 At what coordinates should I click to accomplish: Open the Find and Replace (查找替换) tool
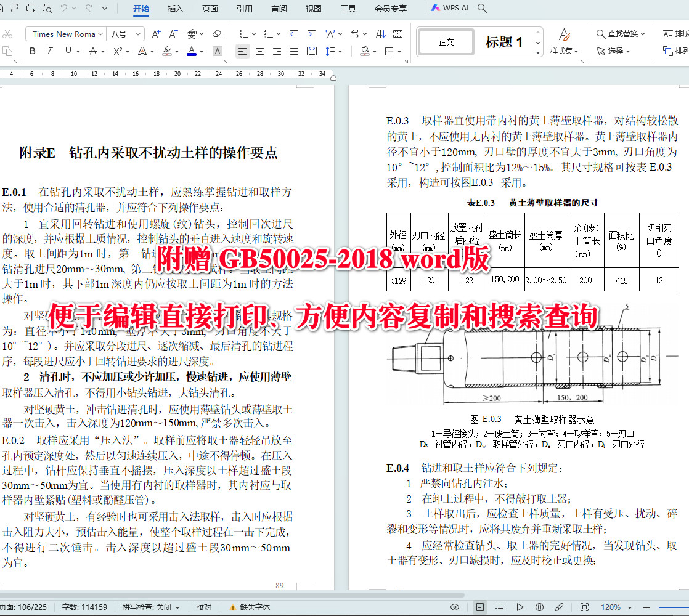click(x=618, y=34)
